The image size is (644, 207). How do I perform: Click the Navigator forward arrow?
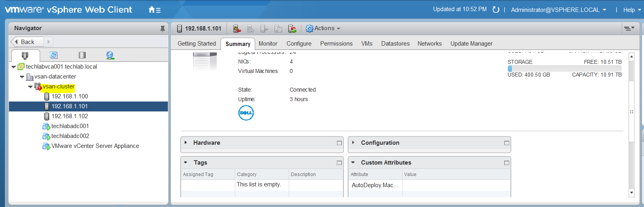click(48, 42)
